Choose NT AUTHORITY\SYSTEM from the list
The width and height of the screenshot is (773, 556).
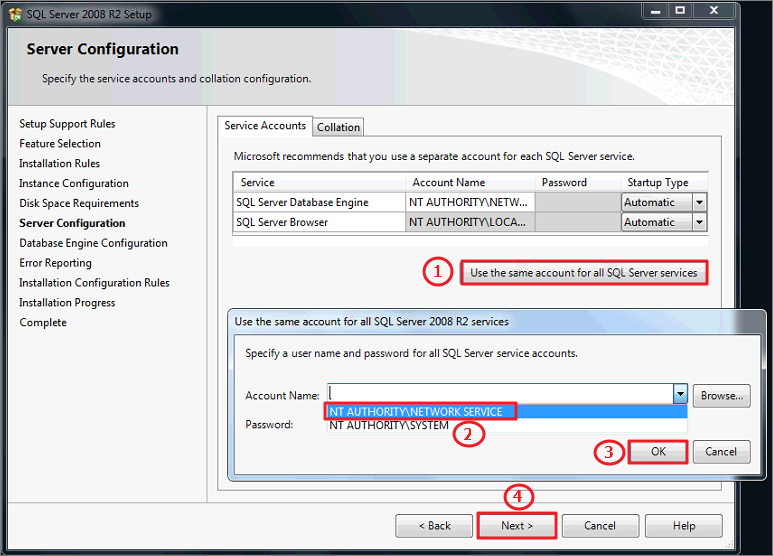coord(507,425)
